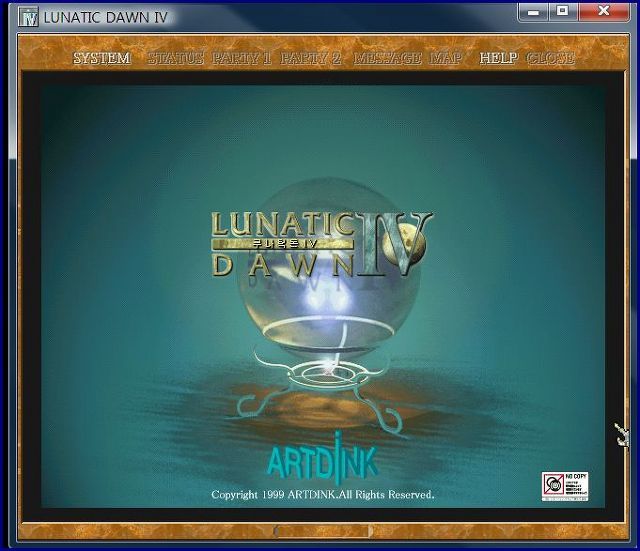Click the ARTDINK logo

pos(322,459)
